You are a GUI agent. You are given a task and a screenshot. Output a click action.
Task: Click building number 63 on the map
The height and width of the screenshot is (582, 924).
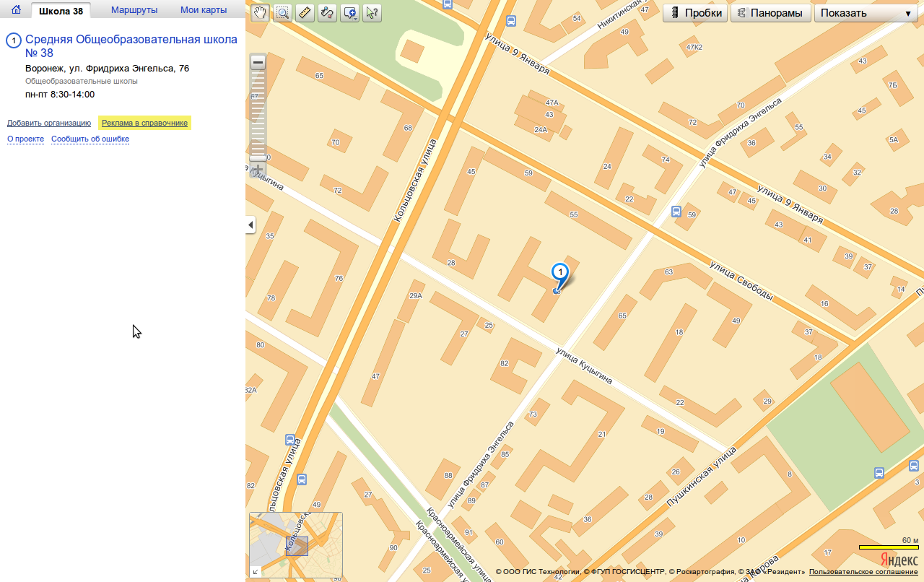tap(668, 272)
